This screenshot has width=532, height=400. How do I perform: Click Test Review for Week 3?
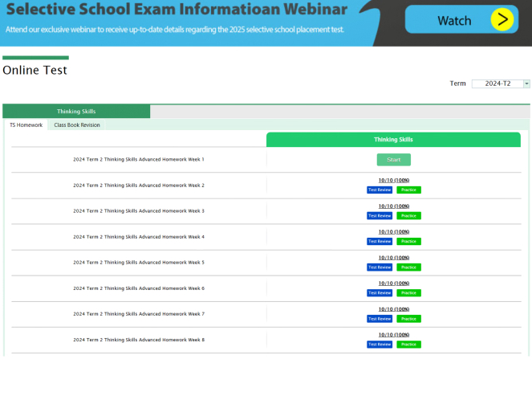(x=380, y=215)
